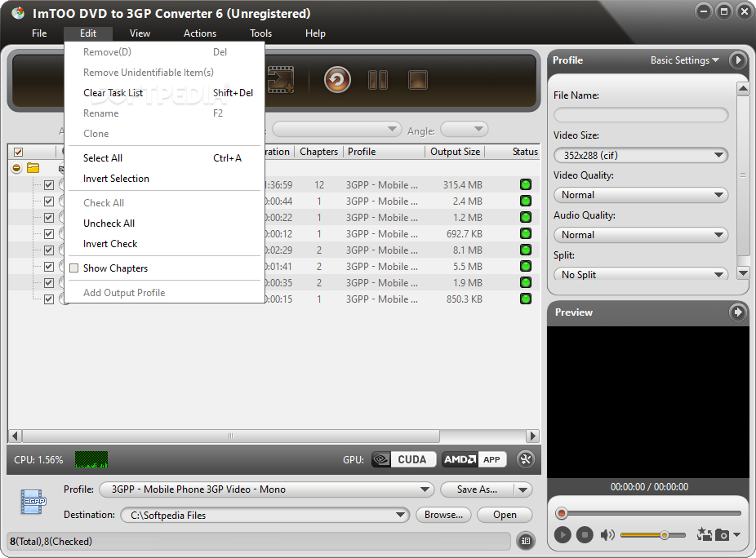Click the NVIDIA CUDA GPU button
The image size is (756, 558).
403,459
